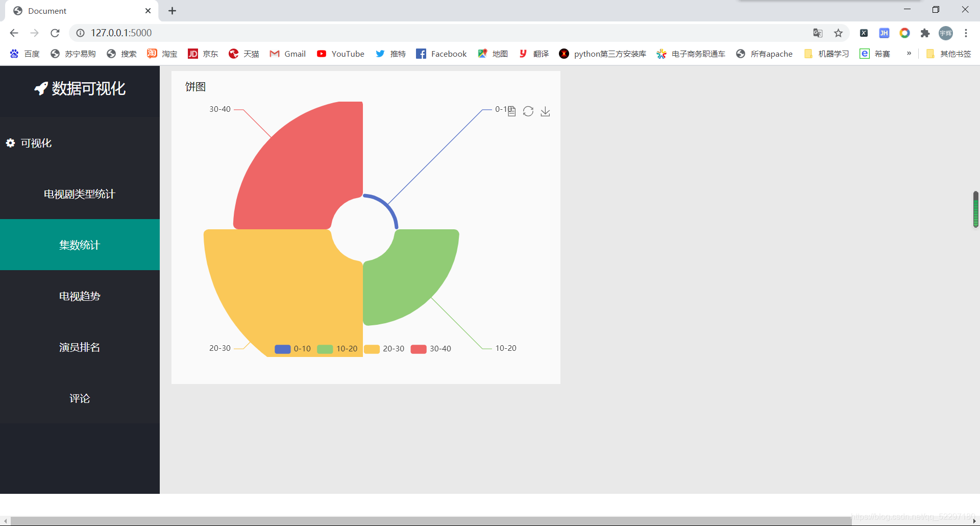Viewport: 980px width, 526px height.
Task: Open the extensions puzzle icon
Action: pos(925,33)
